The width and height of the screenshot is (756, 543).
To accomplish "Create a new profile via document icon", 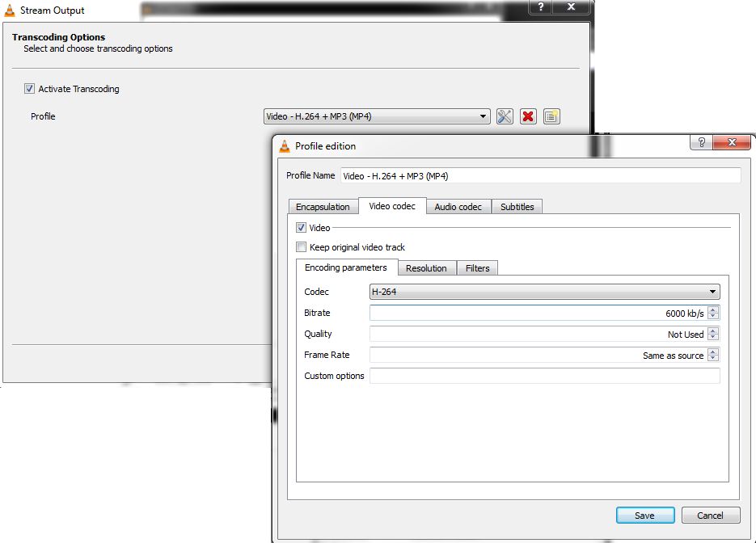I will 551,116.
